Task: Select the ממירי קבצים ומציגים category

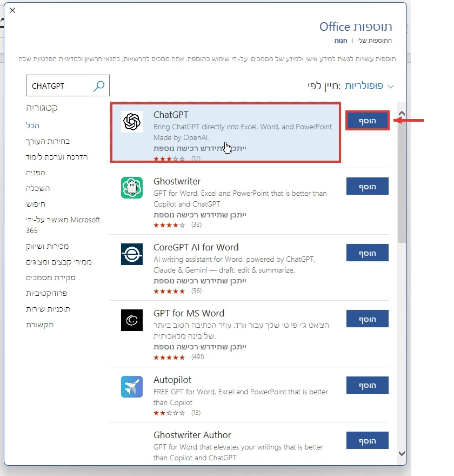Action: point(59,262)
